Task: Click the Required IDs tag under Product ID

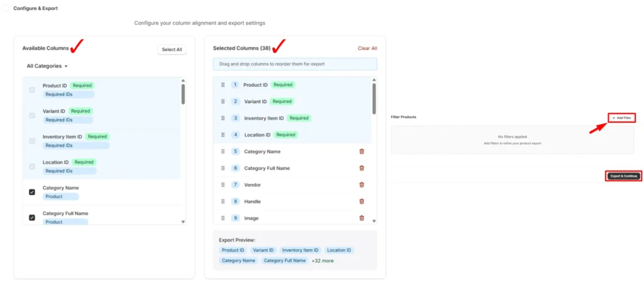Action: (x=68, y=94)
